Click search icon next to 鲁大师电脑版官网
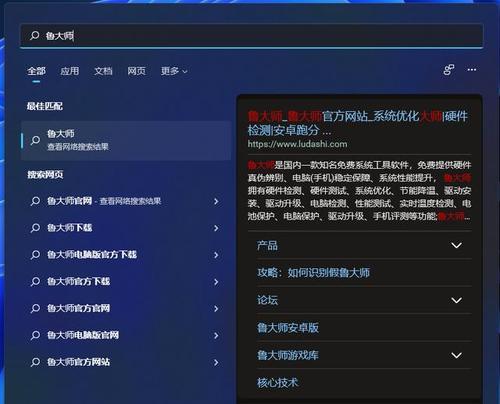This screenshot has height=404, width=500. (x=35, y=335)
